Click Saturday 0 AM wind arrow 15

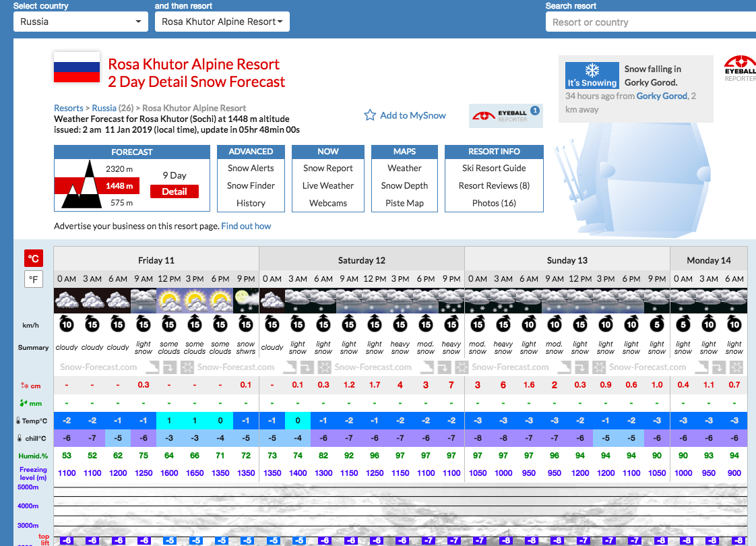click(x=272, y=324)
